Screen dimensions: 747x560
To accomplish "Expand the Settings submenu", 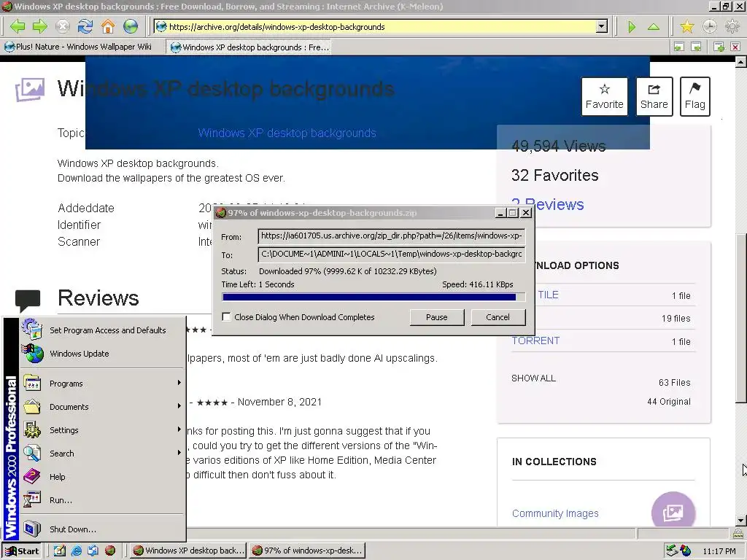I will 102,430.
